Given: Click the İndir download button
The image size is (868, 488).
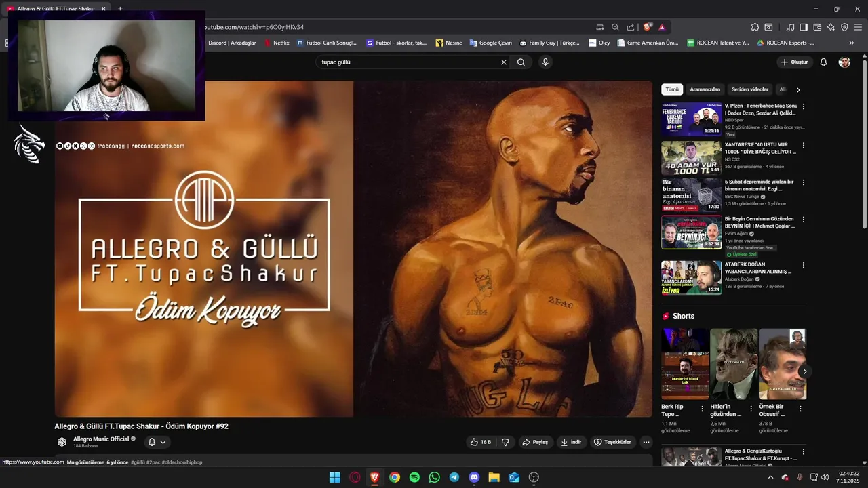Looking at the screenshot, I should pos(571,442).
